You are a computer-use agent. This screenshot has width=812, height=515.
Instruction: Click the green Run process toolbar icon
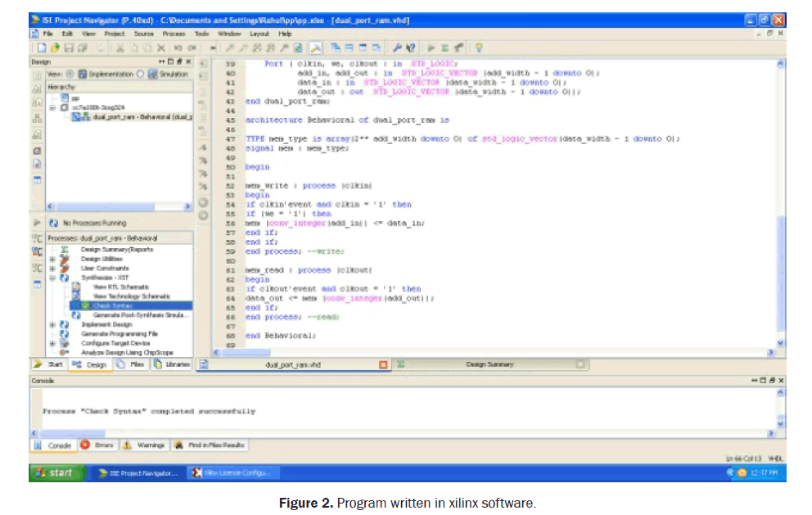coord(431,48)
